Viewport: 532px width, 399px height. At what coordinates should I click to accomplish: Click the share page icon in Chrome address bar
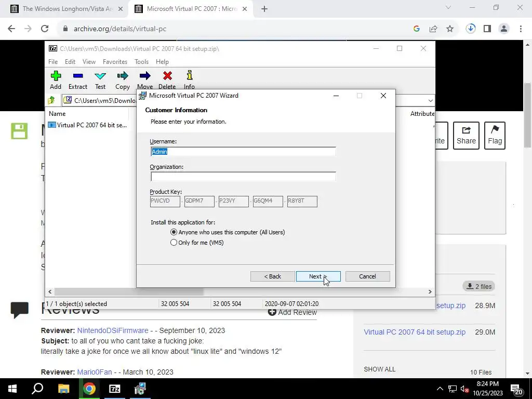(433, 29)
